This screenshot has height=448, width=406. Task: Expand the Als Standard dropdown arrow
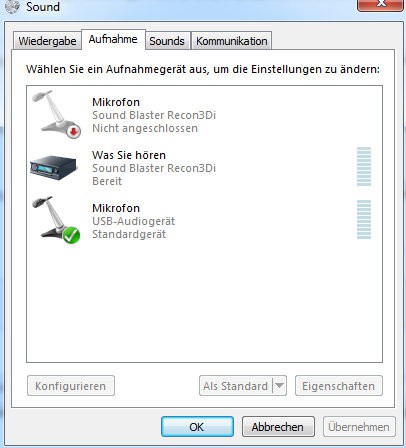point(280,386)
